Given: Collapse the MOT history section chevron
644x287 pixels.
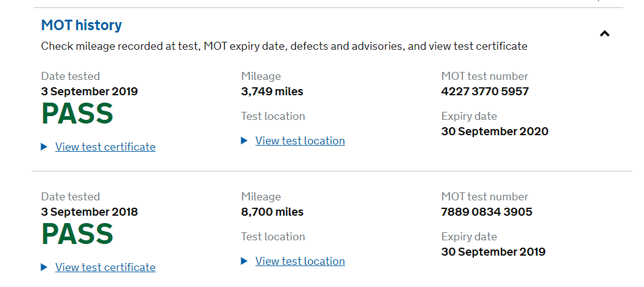Looking at the screenshot, I should (x=605, y=34).
